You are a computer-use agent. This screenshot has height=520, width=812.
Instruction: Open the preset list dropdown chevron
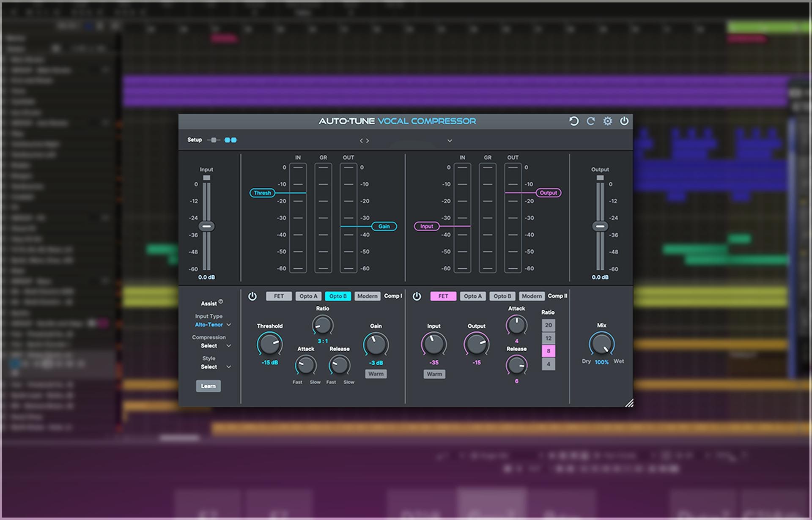(x=450, y=141)
